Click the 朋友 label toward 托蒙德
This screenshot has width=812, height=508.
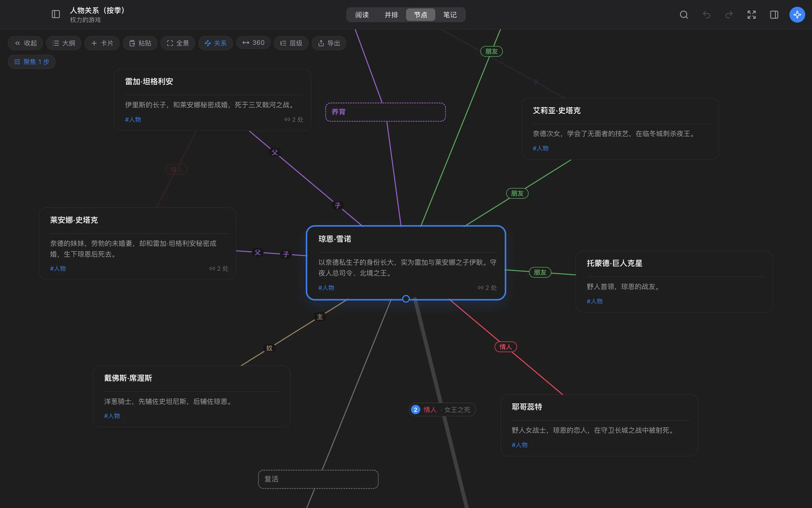click(x=540, y=272)
